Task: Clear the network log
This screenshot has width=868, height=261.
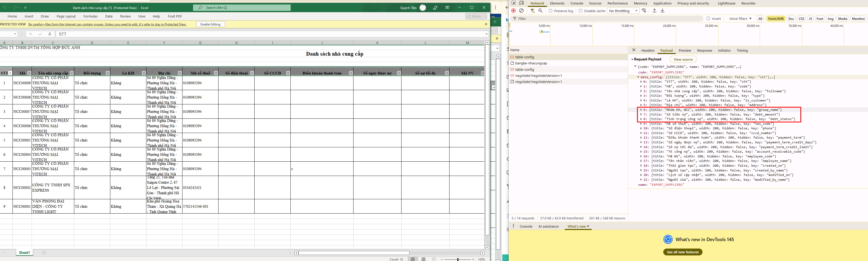Action: (x=521, y=11)
